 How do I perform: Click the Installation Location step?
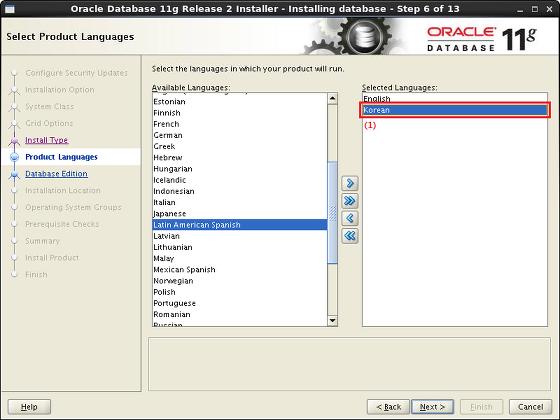click(x=63, y=190)
